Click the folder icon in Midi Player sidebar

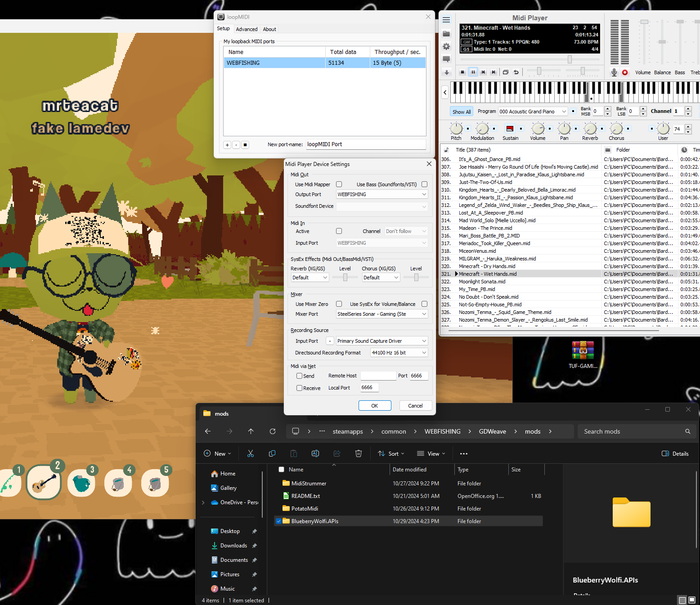tap(446, 34)
